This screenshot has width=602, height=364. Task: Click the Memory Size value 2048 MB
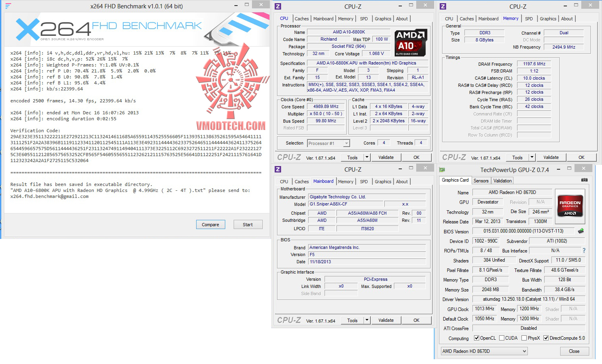point(490,290)
